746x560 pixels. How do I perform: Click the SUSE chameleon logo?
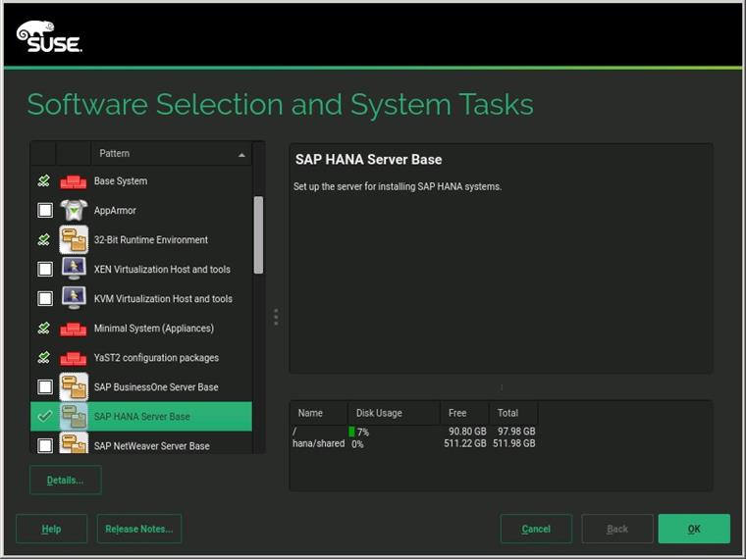[x=49, y=37]
